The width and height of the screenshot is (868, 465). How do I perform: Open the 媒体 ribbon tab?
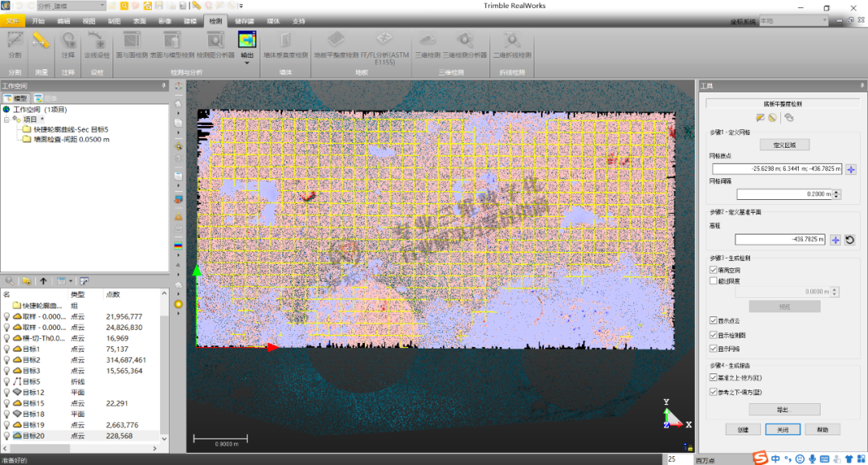point(273,21)
